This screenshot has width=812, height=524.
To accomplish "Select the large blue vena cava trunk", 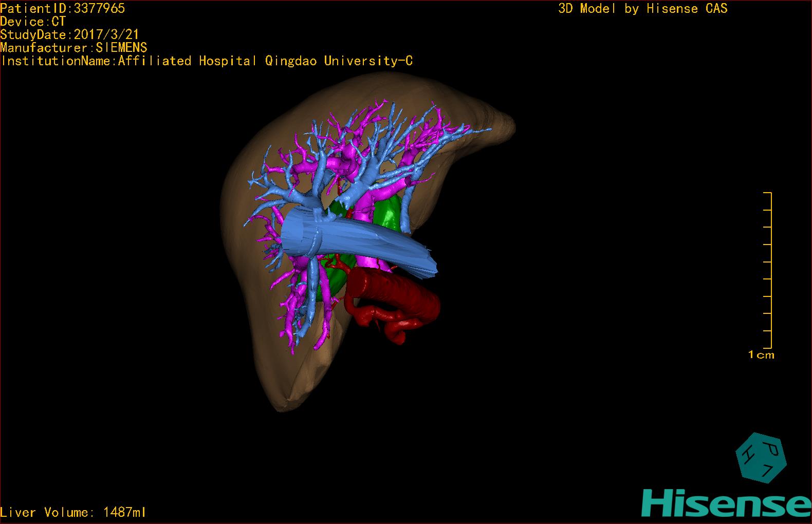I will [360, 241].
